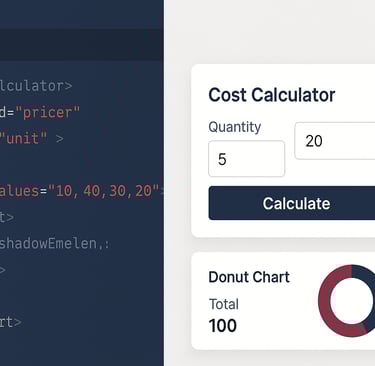Image resolution: width=375 pixels, height=366 pixels.
Task: Select the Cost Calculator heading
Action: 272,95
